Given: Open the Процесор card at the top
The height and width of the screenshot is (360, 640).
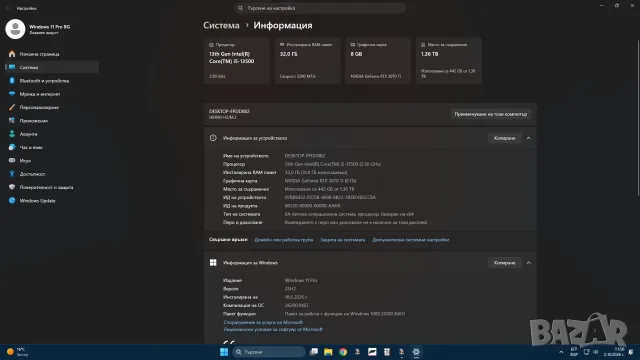Looking at the screenshot, I should pos(237,60).
